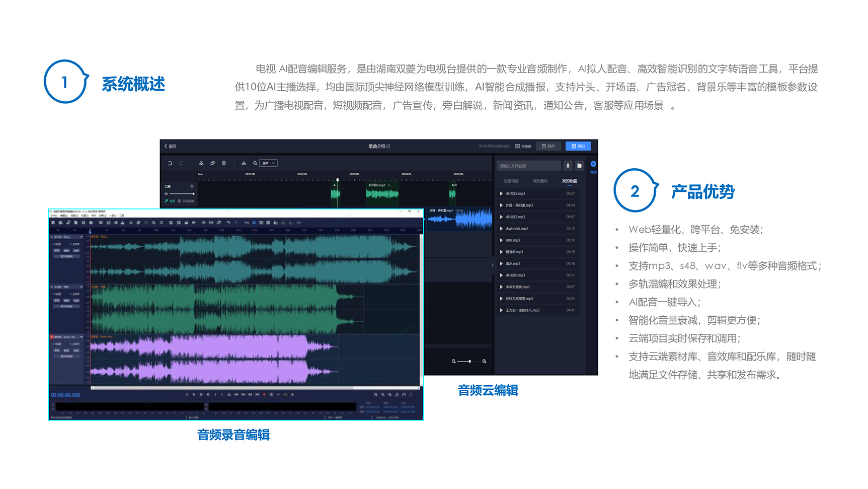Click the 许嵩 - 燕归巢.mp3 file name in list
This screenshot has width=868, height=489.
519,205
